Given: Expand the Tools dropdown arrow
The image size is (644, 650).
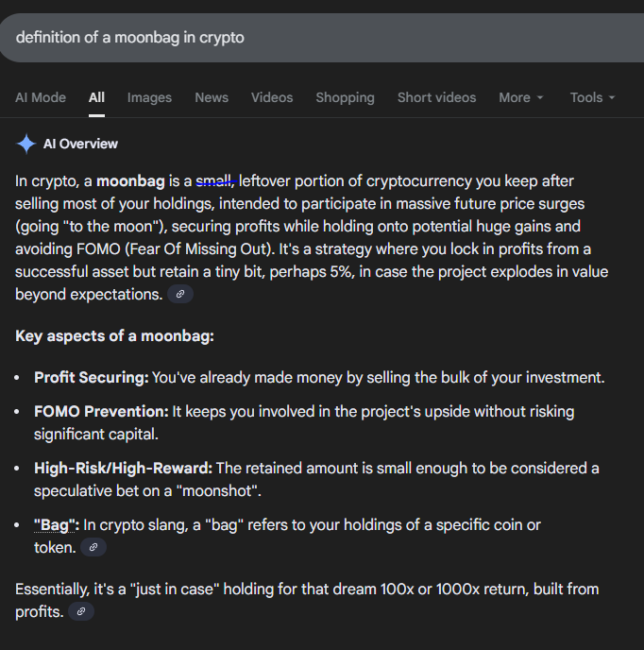Looking at the screenshot, I should click(612, 98).
